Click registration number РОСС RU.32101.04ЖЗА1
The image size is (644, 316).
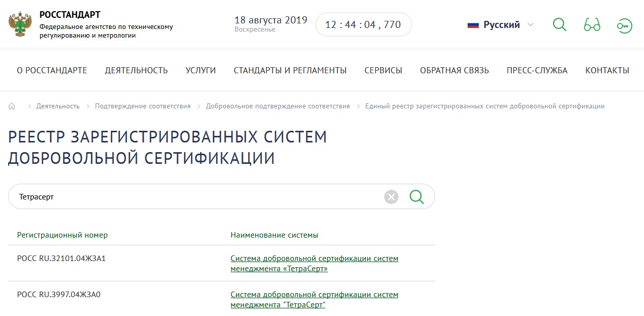(x=62, y=258)
